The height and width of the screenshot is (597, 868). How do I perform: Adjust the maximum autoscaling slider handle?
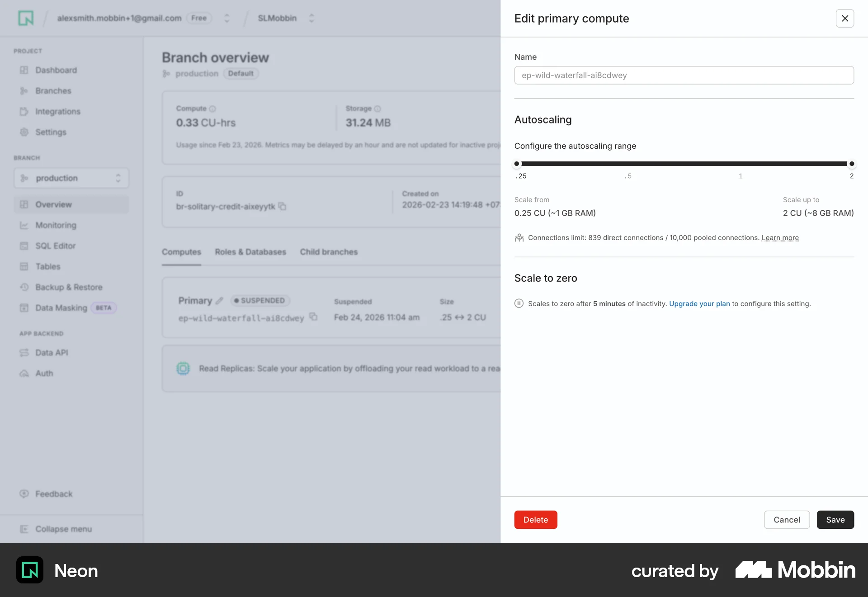tap(852, 164)
